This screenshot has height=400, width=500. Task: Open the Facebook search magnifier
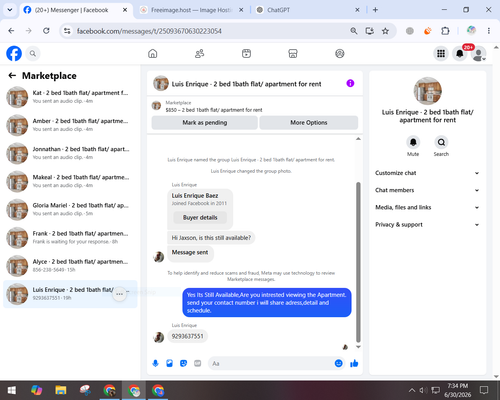pyautogui.click(x=33, y=53)
